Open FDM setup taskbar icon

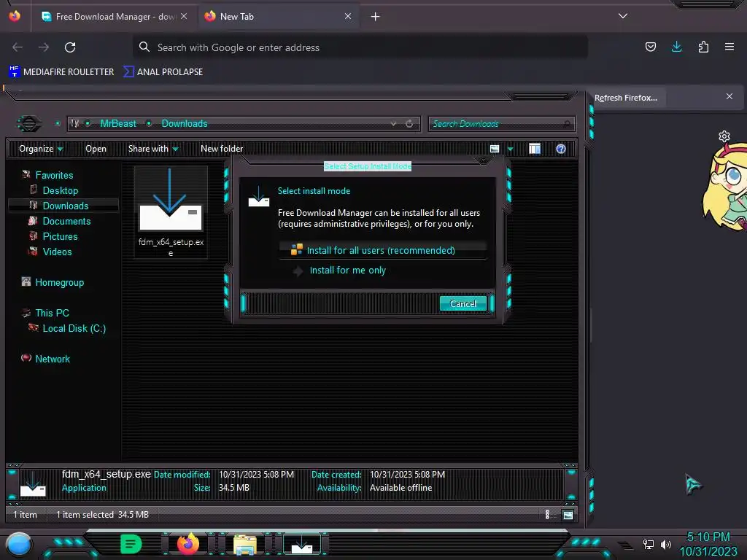point(302,545)
